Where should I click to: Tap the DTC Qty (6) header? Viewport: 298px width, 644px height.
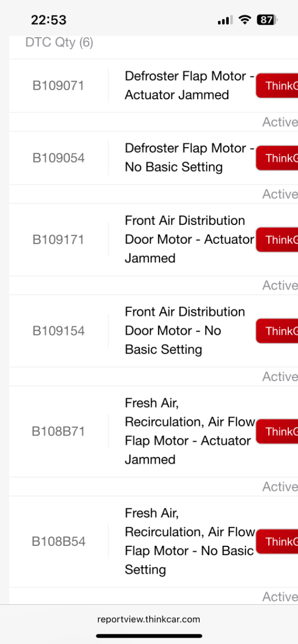click(x=59, y=42)
